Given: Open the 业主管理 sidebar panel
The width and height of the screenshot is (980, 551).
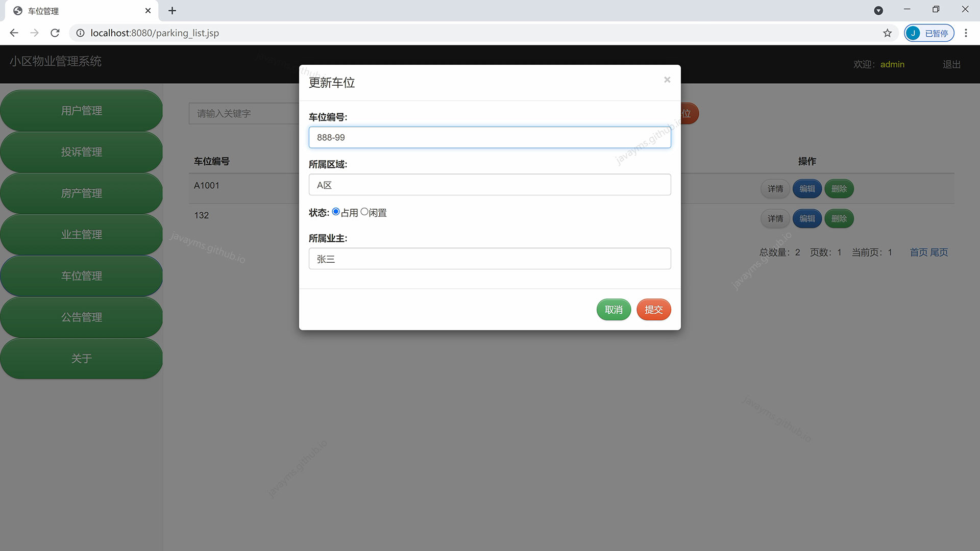Looking at the screenshot, I should point(81,234).
